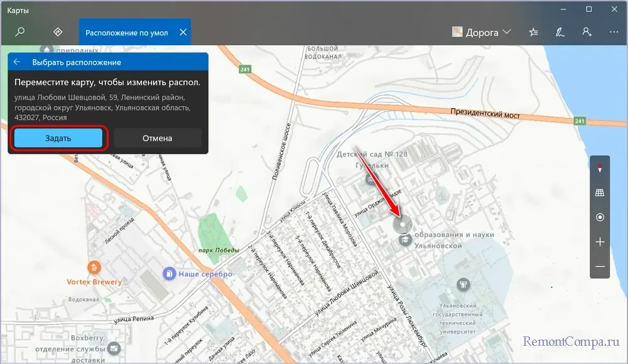Image resolution: width=628 pixels, height=364 pixels.
Task: Click the Поливенское шоссе road label
Action: [281, 151]
